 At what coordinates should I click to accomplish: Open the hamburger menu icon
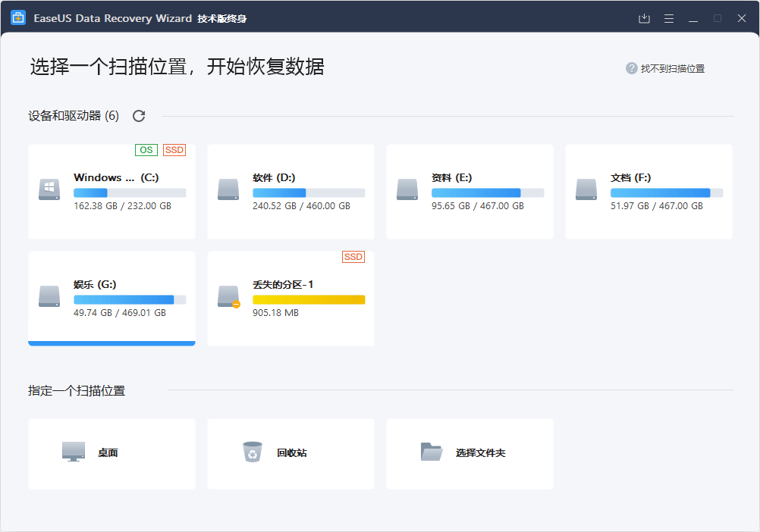pyautogui.click(x=669, y=18)
